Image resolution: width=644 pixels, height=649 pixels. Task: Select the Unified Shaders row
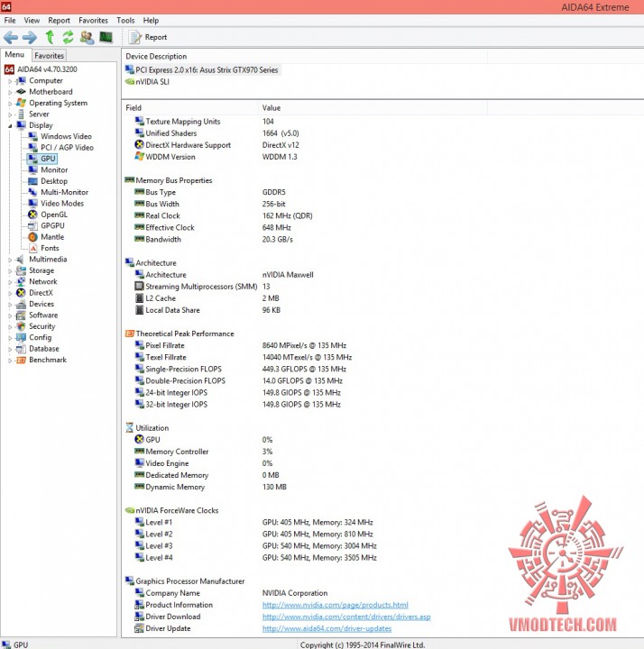[x=217, y=133]
